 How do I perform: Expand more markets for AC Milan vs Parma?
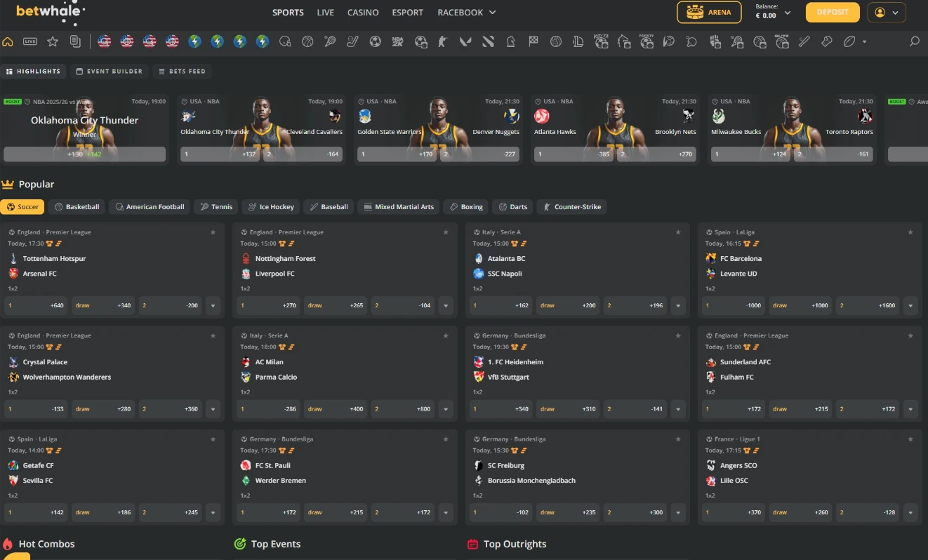446,409
